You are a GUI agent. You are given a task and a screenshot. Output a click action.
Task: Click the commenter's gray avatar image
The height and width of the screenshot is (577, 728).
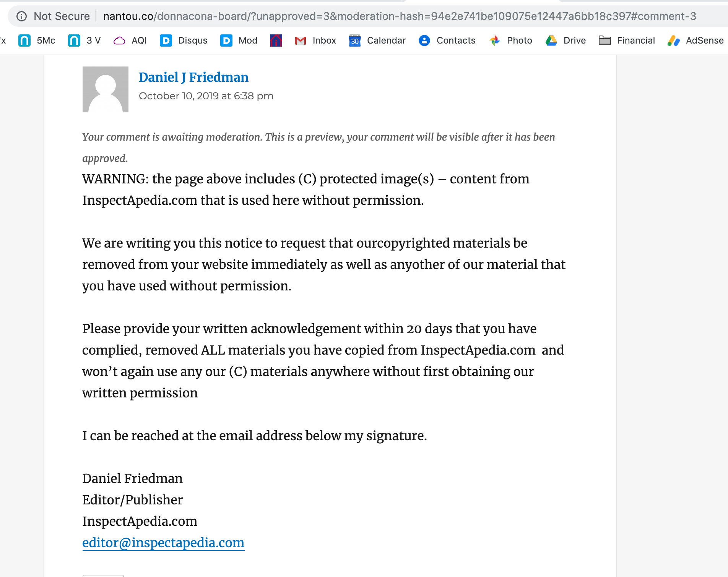point(106,89)
